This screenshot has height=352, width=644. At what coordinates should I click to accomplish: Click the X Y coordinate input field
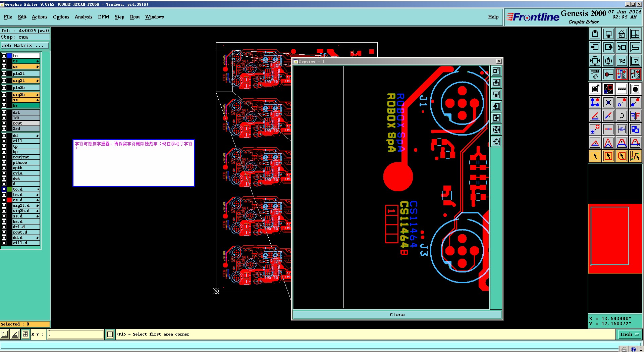tap(76, 334)
